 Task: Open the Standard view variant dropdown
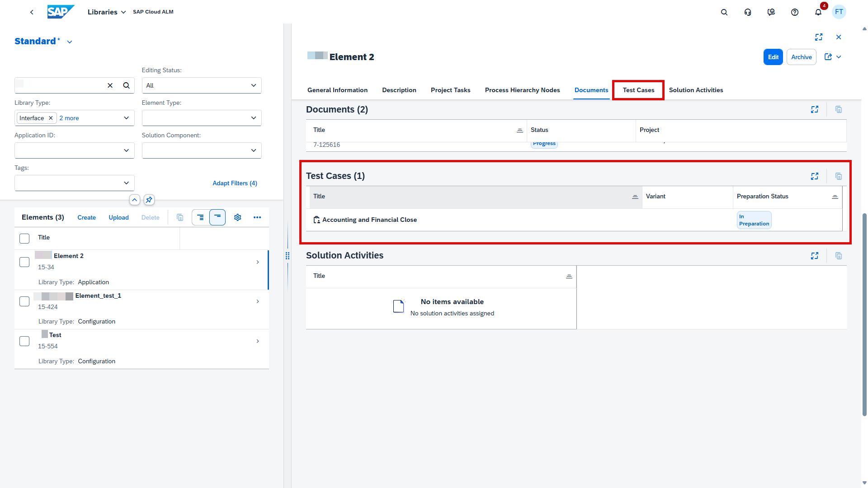point(70,42)
